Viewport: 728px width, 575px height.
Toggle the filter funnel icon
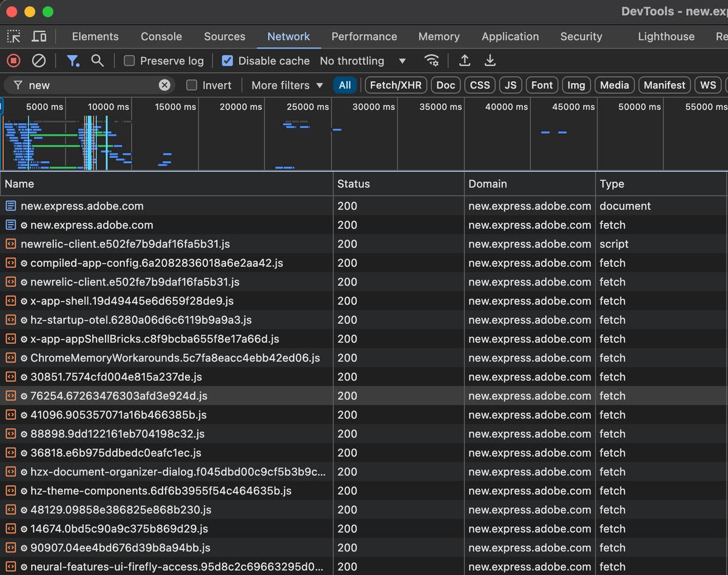pos(73,61)
